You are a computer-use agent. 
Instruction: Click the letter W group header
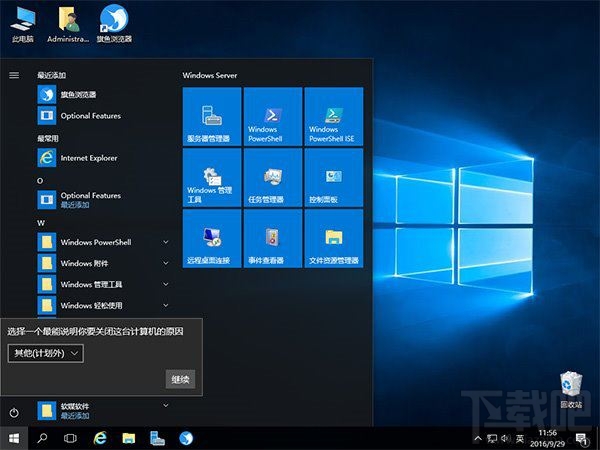pyautogui.click(x=41, y=223)
